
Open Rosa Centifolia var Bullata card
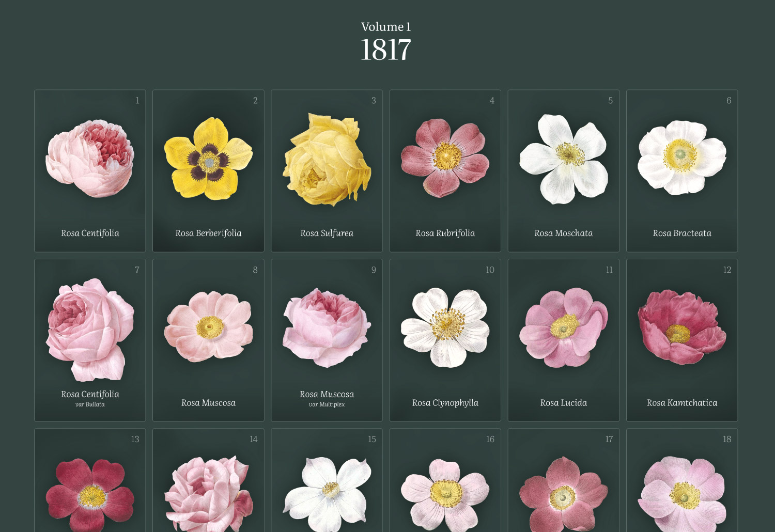click(90, 340)
